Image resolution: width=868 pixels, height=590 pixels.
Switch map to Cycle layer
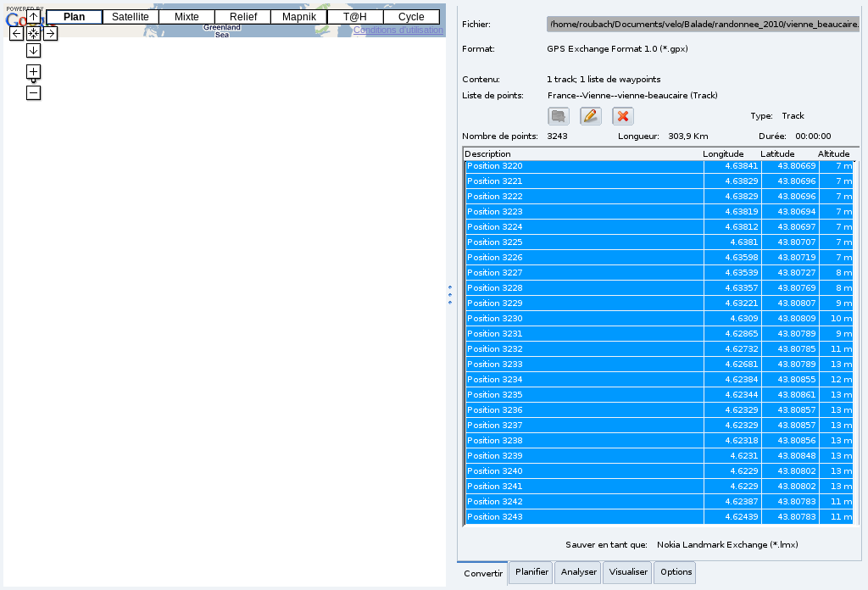click(411, 17)
